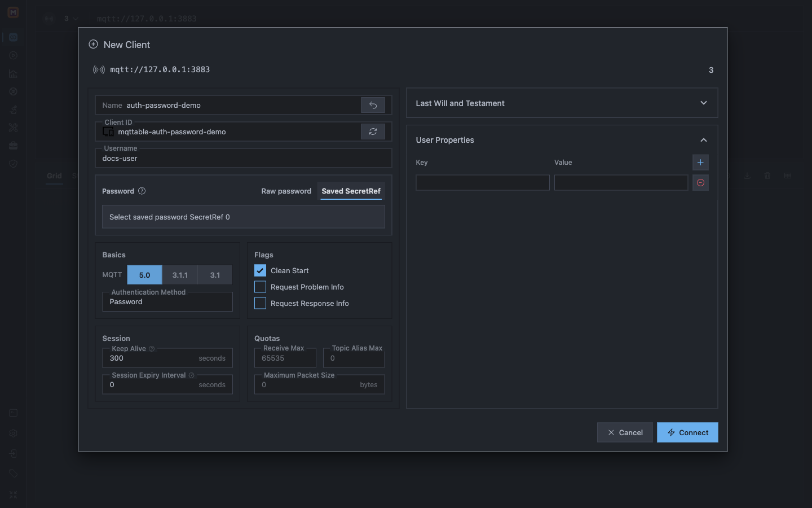
Task: Enable the Request Response Info checkbox
Action: pos(260,303)
